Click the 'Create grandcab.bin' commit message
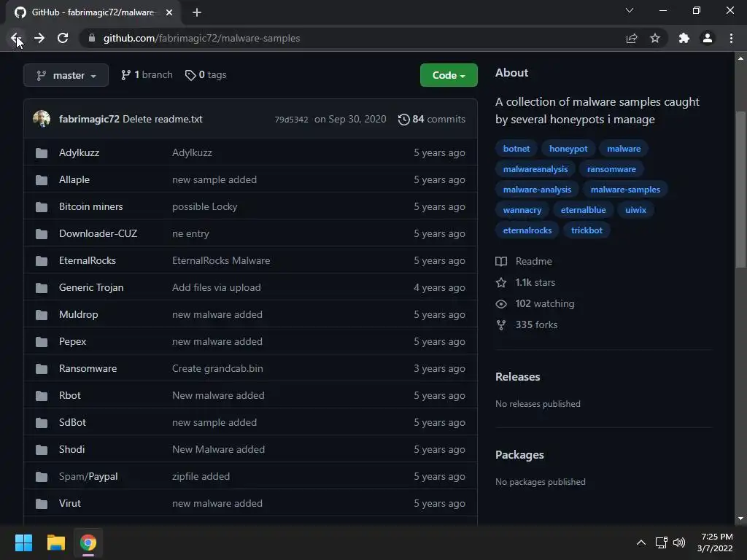The width and height of the screenshot is (747, 560). click(x=217, y=368)
